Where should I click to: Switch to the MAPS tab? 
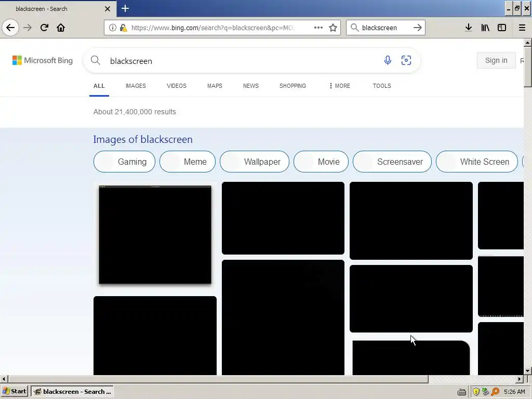215,86
